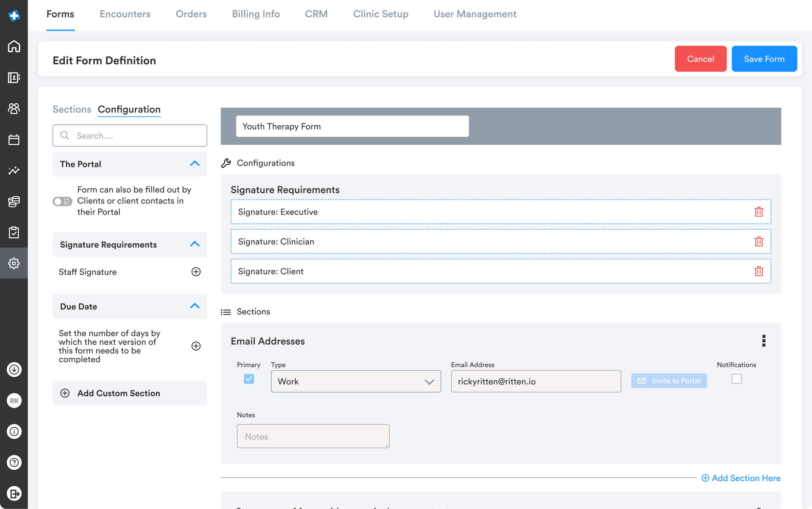
Task: Switch to the Encounters tab
Action: [125, 14]
